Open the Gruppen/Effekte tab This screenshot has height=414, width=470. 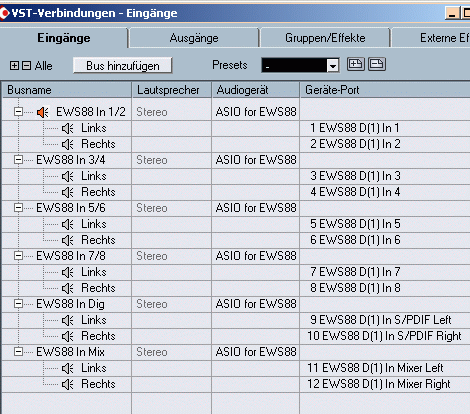coord(325,38)
